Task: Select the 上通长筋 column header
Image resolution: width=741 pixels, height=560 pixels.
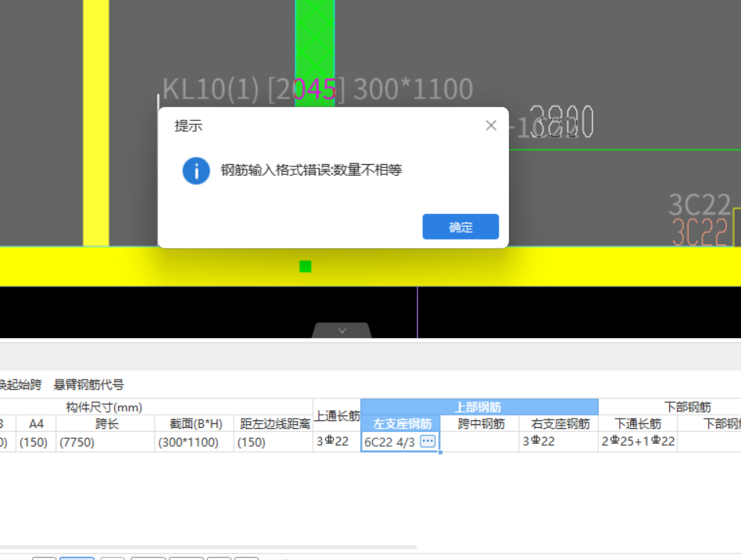Action: [337, 416]
